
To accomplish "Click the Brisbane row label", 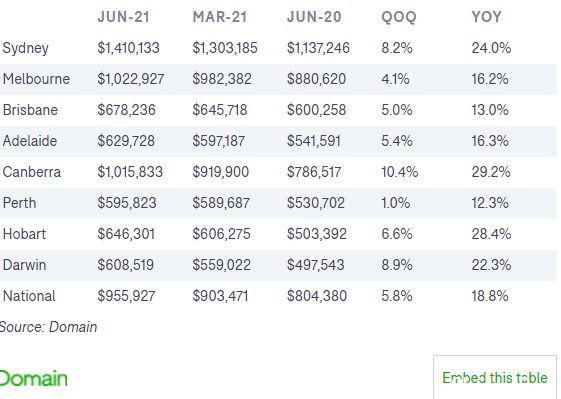I will tap(30, 110).
